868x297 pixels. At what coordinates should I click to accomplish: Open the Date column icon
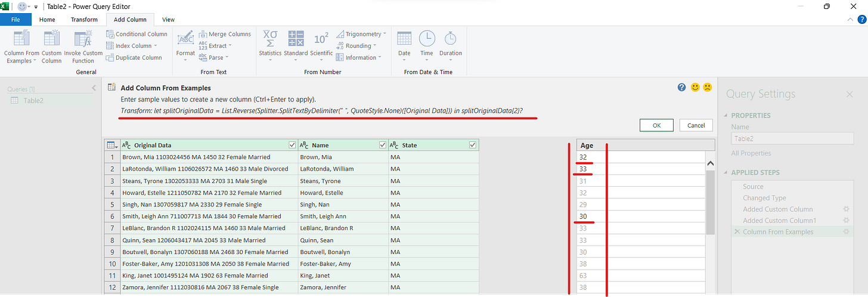pos(404,38)
